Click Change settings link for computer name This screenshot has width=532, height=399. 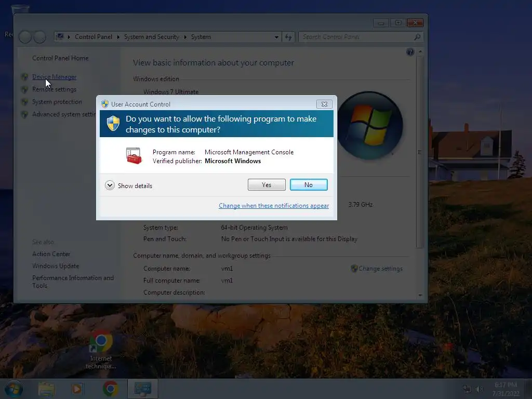[x=380, y=269]
